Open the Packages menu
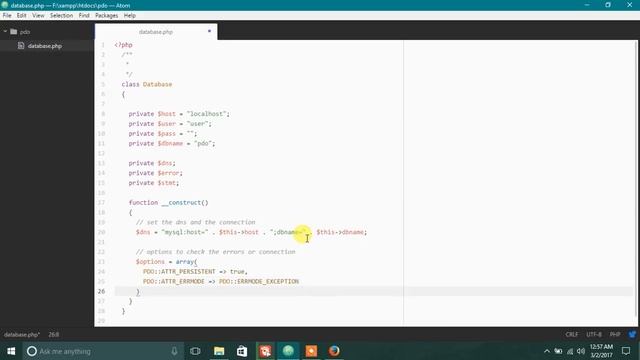Image resolution: width=640 pixels, height=360 pixels. click(x=107, y=16)
